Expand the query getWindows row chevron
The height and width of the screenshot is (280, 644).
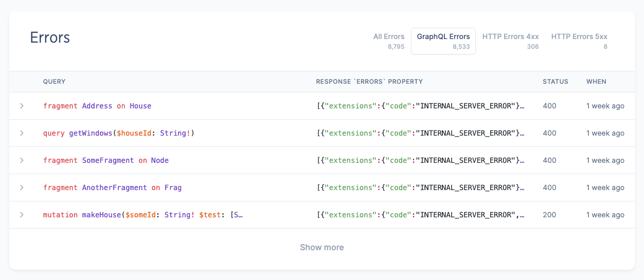coord(22,133)
